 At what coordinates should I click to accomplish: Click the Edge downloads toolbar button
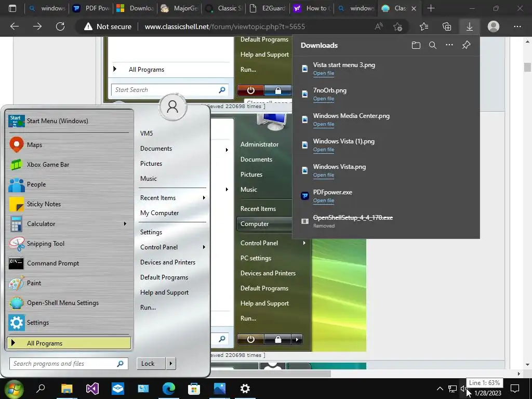(x=470, y=26)
